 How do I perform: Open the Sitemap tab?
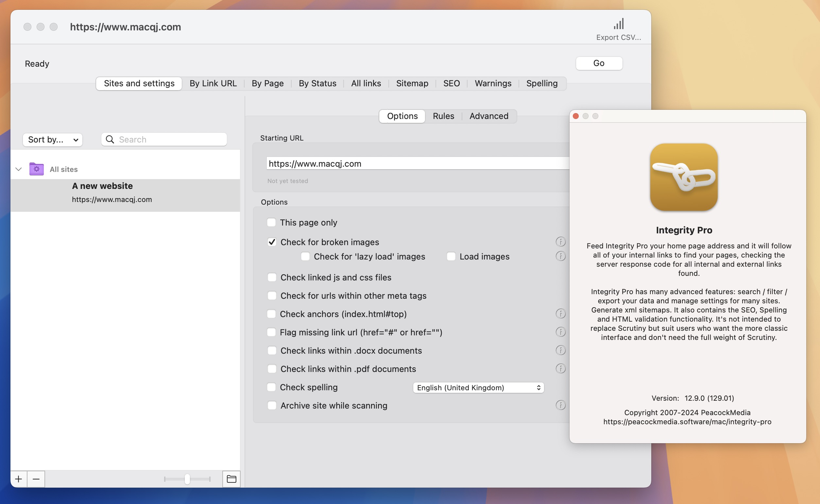(x=412, y=83)
